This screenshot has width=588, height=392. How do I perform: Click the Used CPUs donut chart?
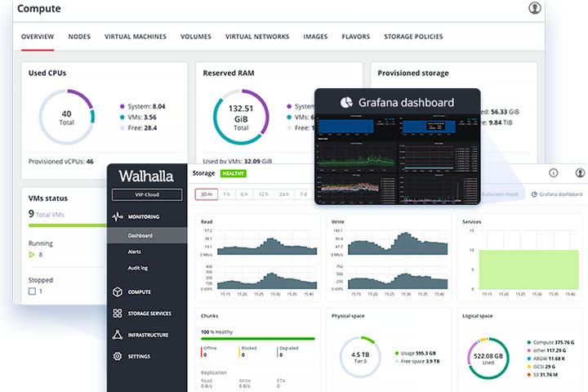[66, 117]
